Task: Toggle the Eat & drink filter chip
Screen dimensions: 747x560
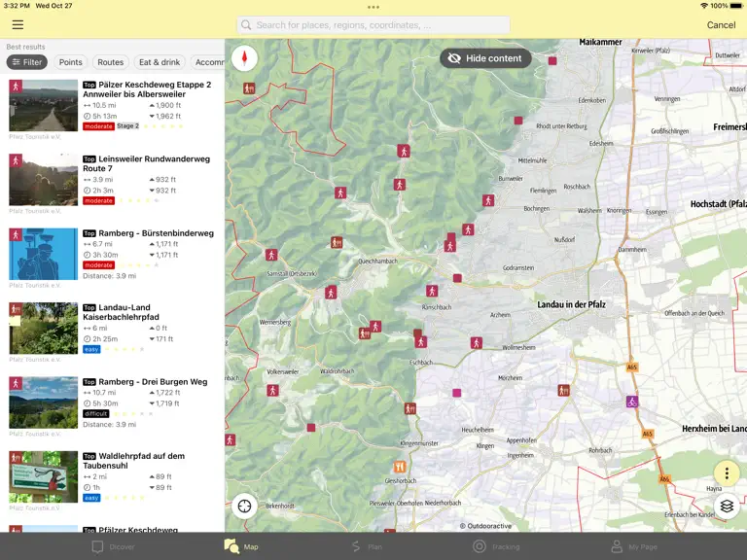Action: tap(160, 62)
